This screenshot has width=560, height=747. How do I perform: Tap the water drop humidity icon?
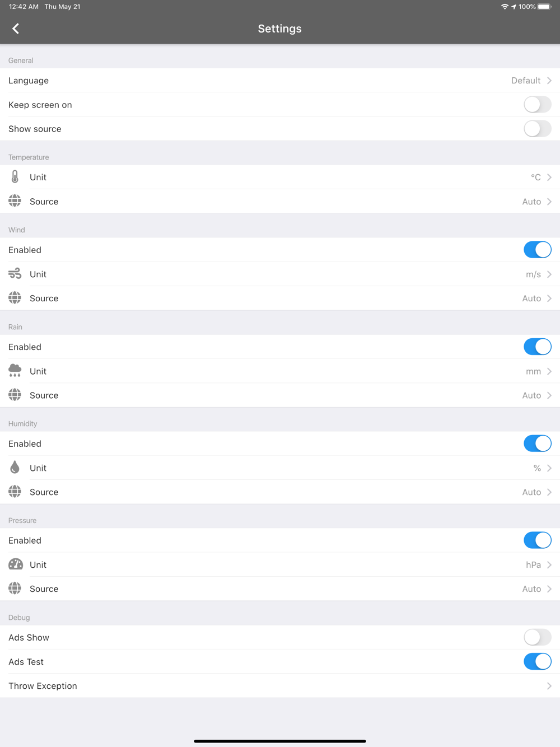point(15,468)
